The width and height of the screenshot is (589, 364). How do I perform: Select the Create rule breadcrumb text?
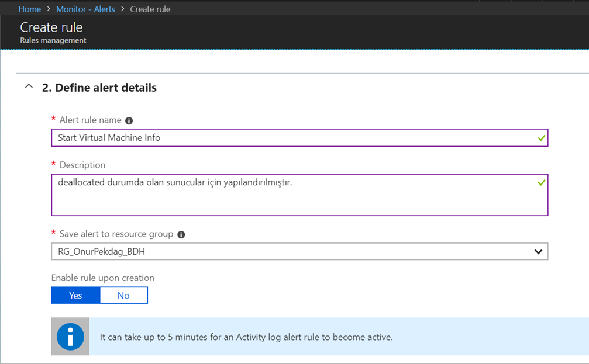click(x=150, y=9)
